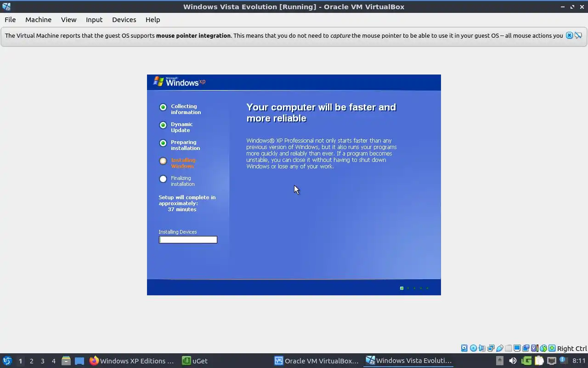
Task: Click the hard disk activity status icon
Action: click(x=464, y=348)
